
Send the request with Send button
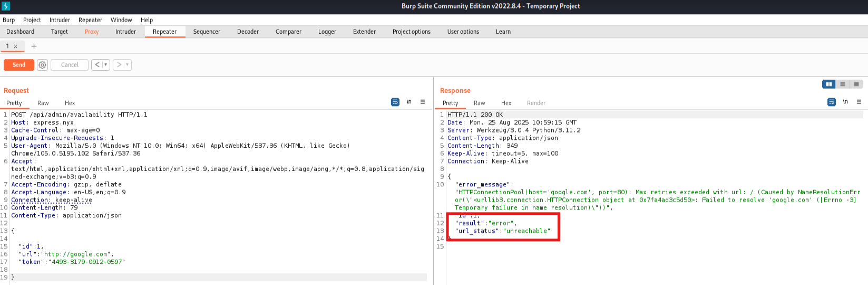pyautogui.click(x=19, y=65)
